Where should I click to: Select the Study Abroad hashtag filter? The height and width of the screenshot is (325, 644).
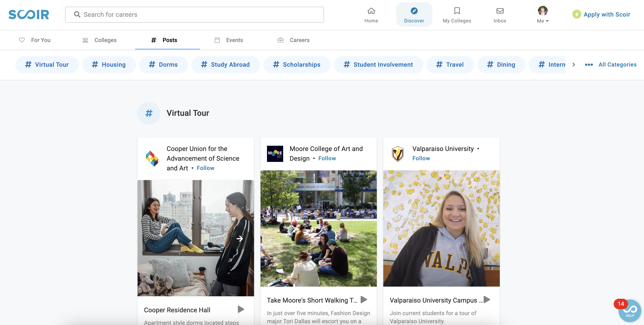point(225,65)
